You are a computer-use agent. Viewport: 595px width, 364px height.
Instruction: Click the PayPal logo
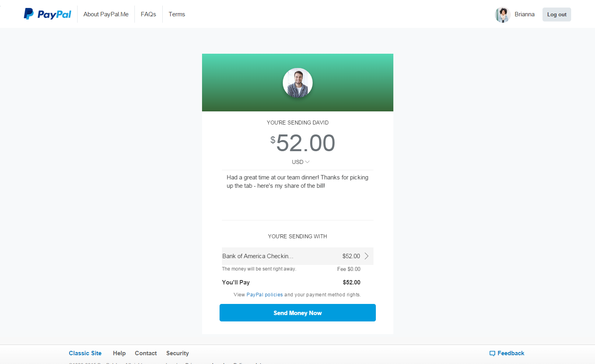(47, 14)
